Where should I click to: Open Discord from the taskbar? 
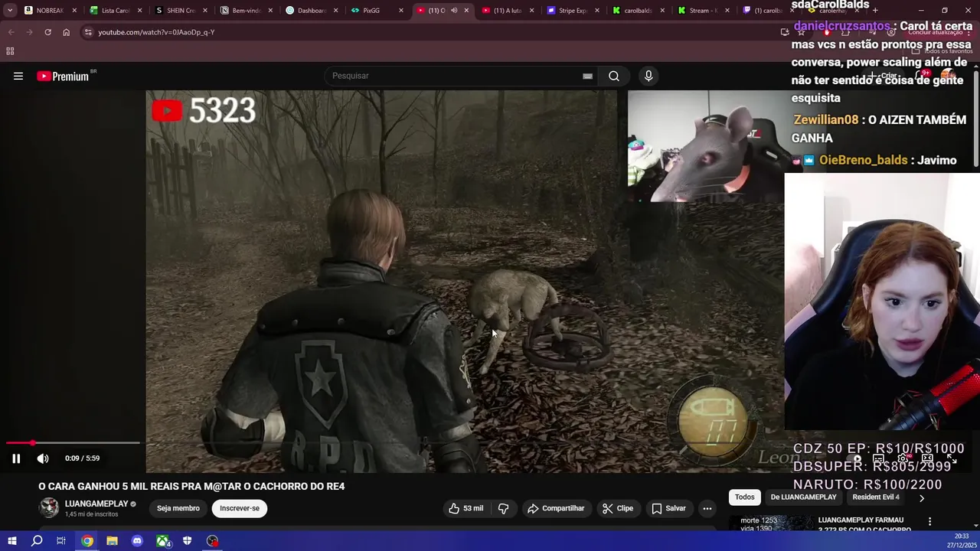coord(137,541)
